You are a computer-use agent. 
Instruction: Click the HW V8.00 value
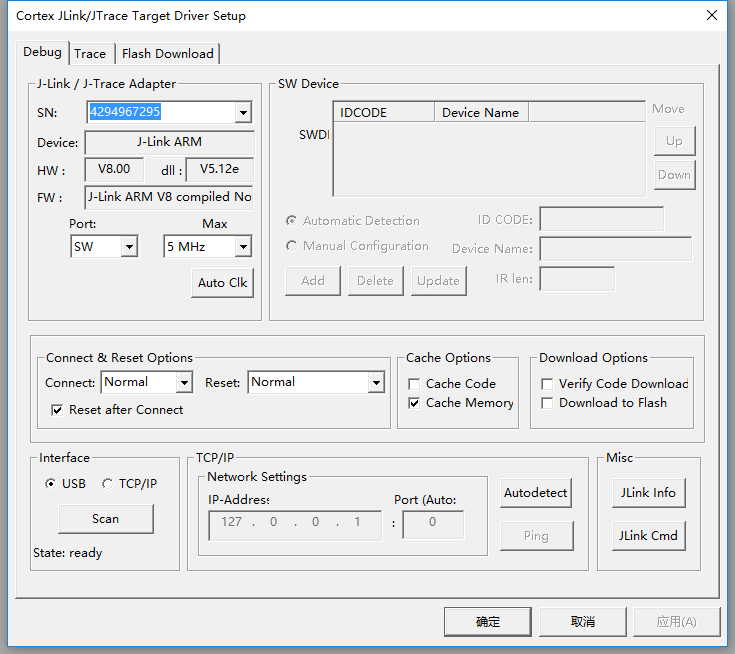tap(114, 169)
